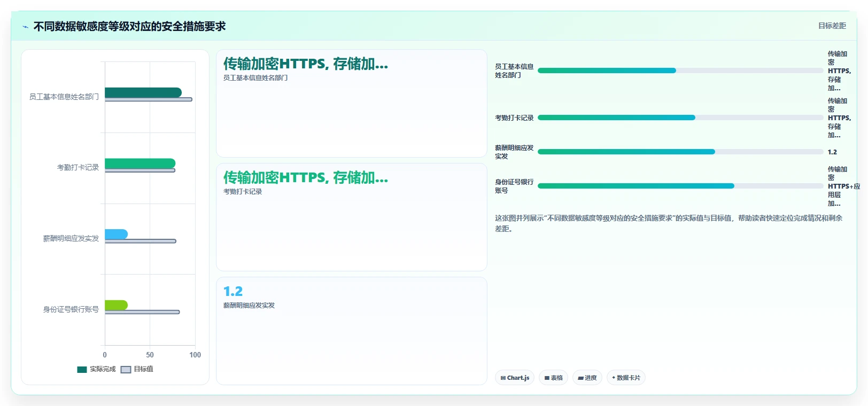Select the 数据卡片 chip
This screenshot has width=868, height=406.
pos(626,378)
